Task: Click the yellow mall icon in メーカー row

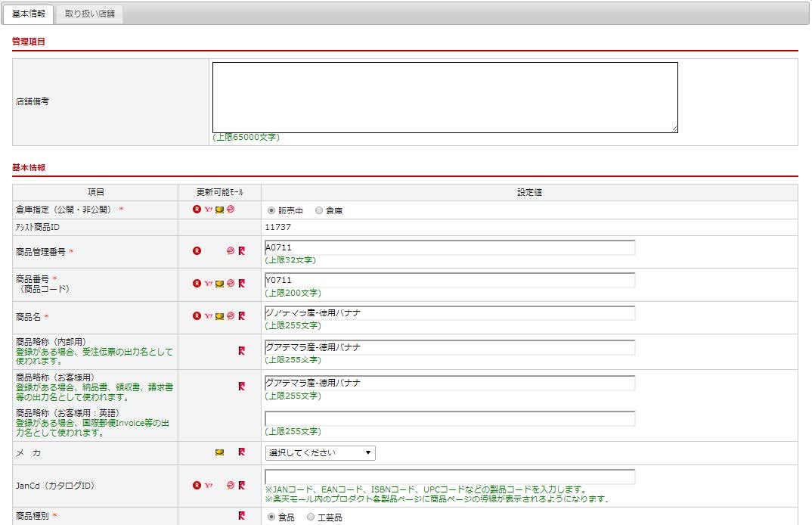Action: 219,452
